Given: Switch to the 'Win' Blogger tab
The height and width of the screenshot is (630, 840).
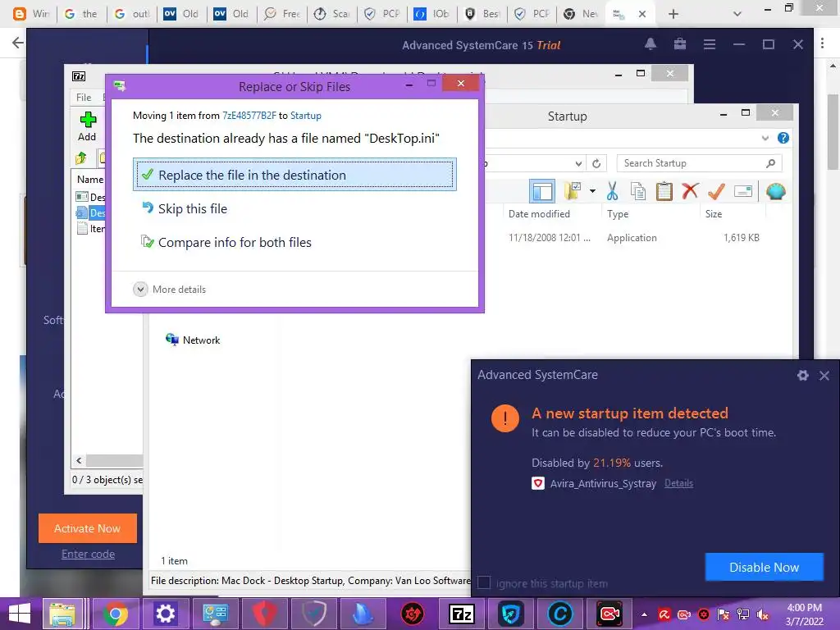Looking at the screenshot, I should [32, 14].
